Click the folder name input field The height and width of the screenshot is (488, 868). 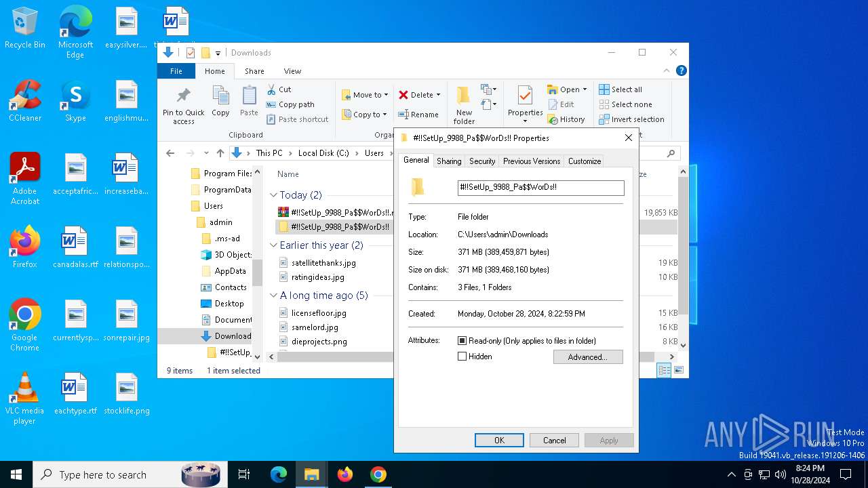click(x=540, y=187)
